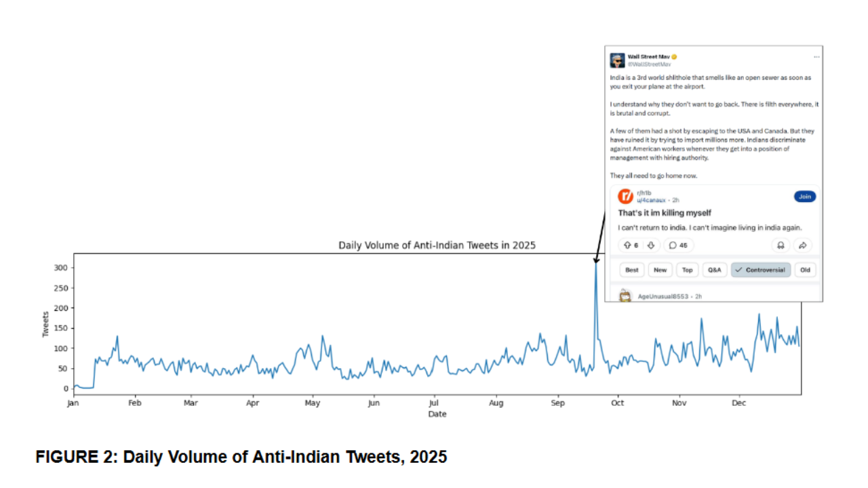Sort comments by Best
The width and height of the screenshot is (868, 488).
(x=631, y=270)
